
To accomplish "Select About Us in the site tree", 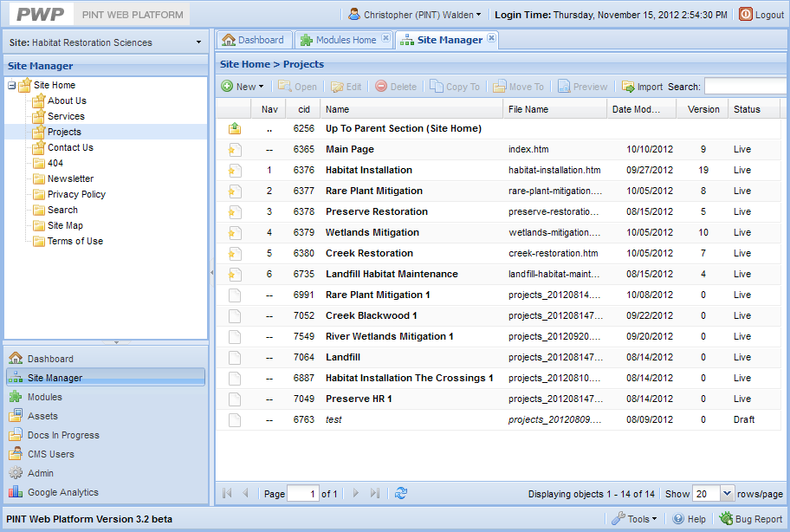I will [x=67, y=101].
